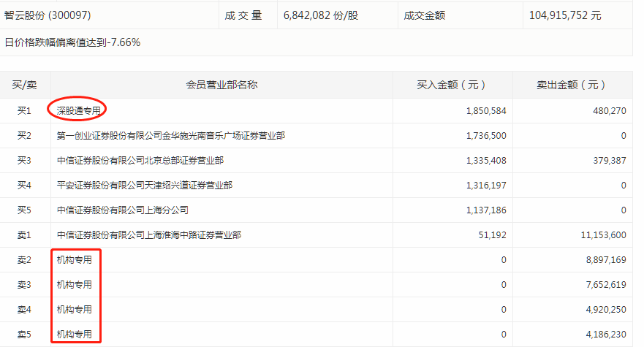Select buy amount 1,316,197
The width and height of the screenshot is (644, 347).
coord(486,186)
